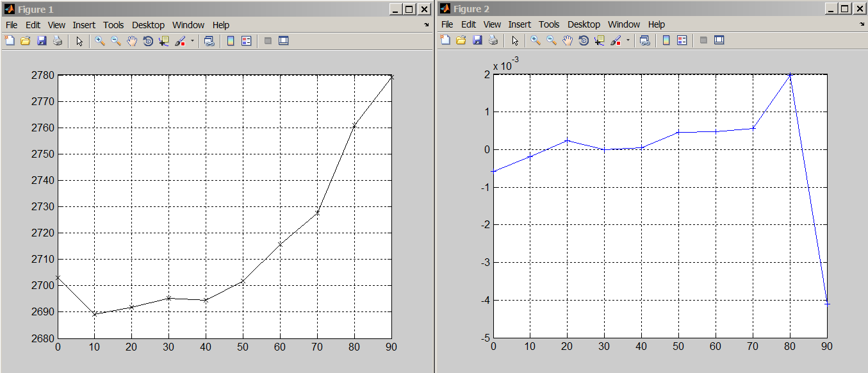Open a file via the folder icon in Figure 2

[461, 40]
